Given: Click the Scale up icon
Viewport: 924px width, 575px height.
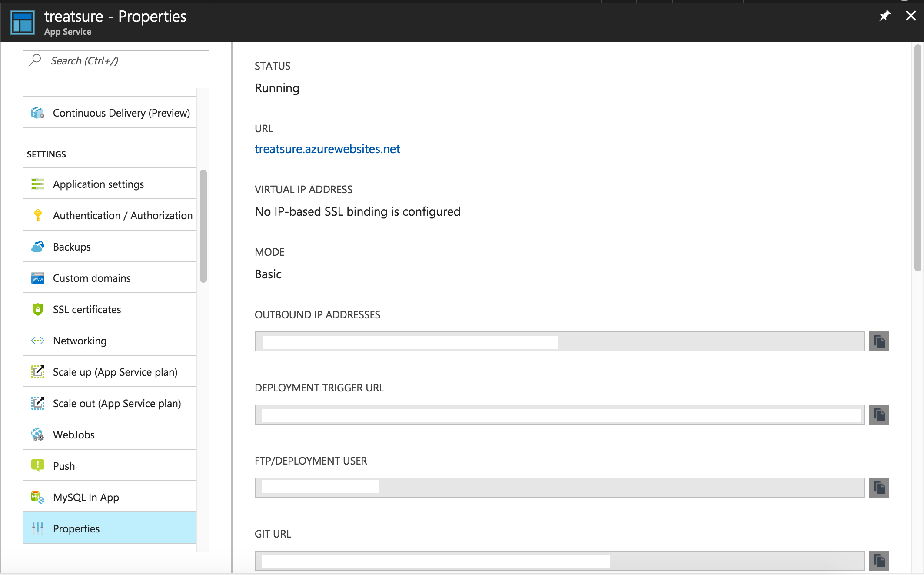Looking at the screenshot, I should [x=38, y=372].
